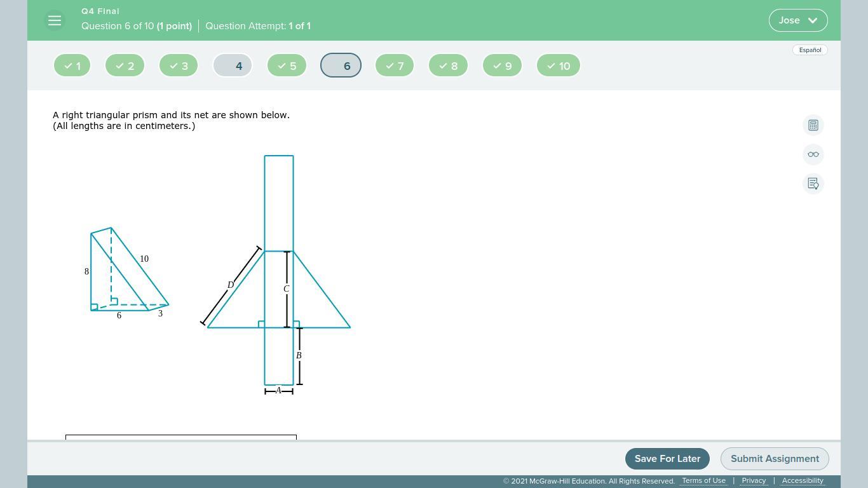Open the glasses reading aid tool
Viewport: 868px width, 488px height.
click(x=813, y=154)
